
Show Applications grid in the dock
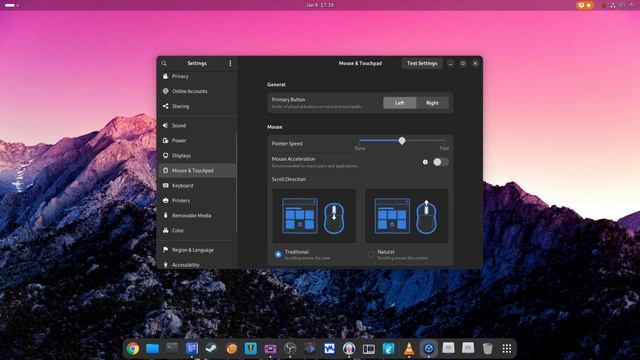point(507,349)
